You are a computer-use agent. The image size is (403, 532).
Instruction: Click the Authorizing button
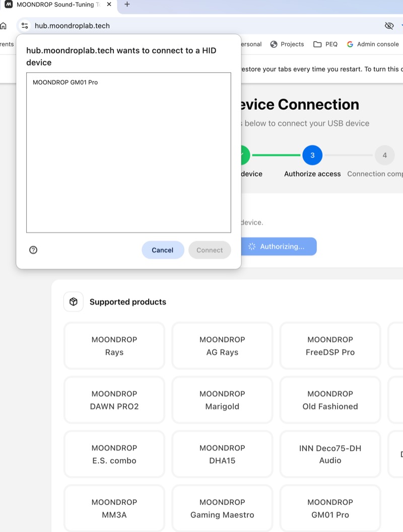point(279,246)
